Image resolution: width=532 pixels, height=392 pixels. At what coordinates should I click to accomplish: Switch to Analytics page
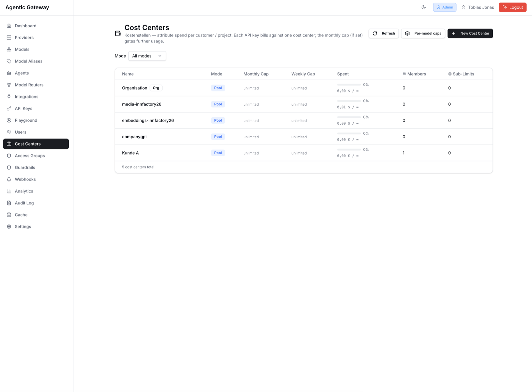36,191
